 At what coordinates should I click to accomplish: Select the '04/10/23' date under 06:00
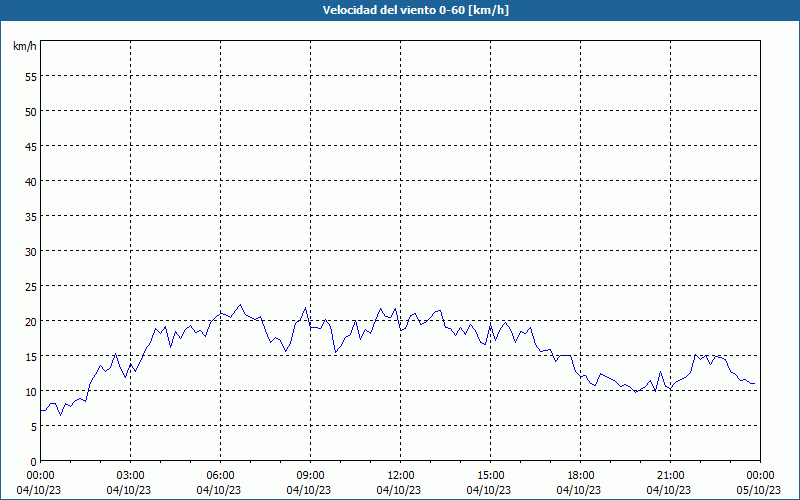[218, 490]
